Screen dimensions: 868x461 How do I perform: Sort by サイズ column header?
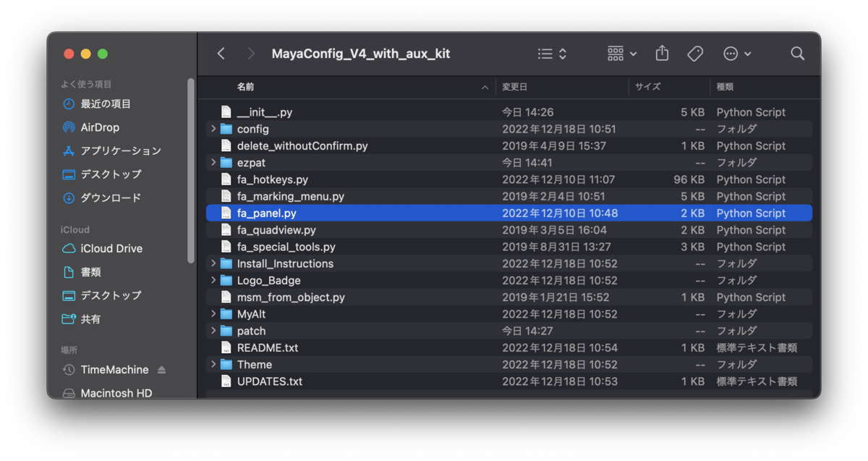648,87
